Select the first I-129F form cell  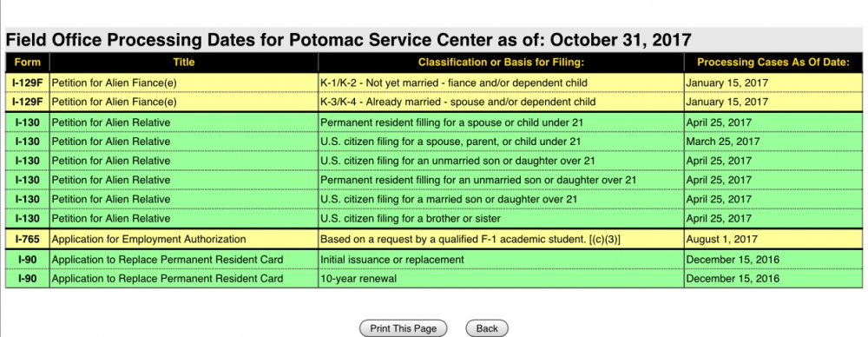click(27, 83)
